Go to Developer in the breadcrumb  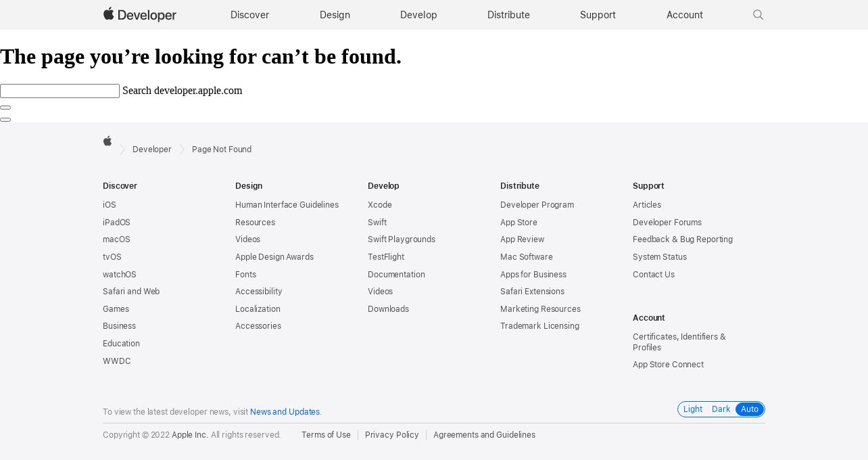[x=152, y=149]
